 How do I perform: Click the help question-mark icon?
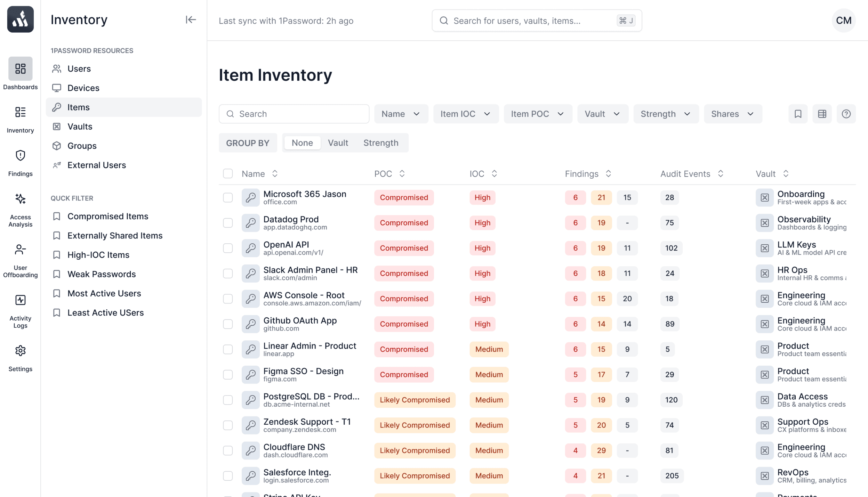click(846, 114)
